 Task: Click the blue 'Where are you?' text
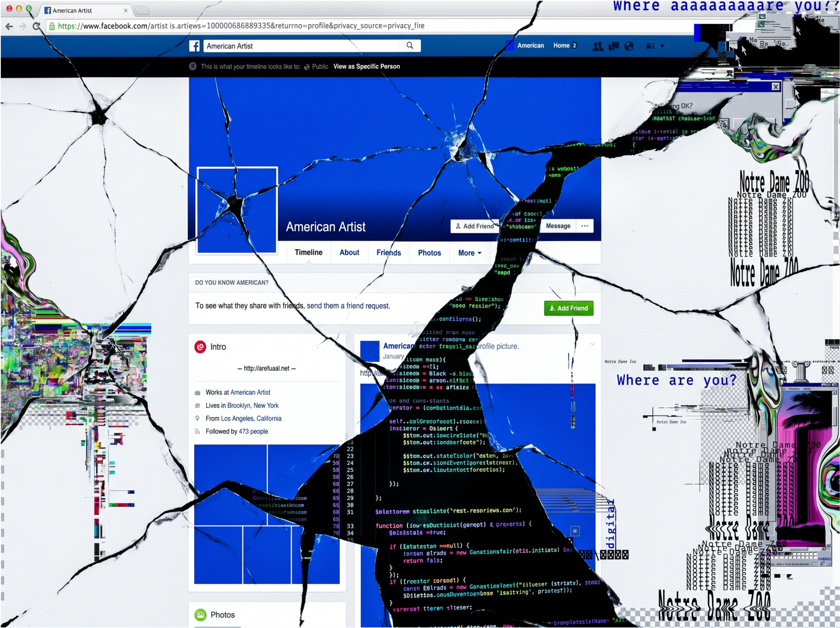[676, 380]
